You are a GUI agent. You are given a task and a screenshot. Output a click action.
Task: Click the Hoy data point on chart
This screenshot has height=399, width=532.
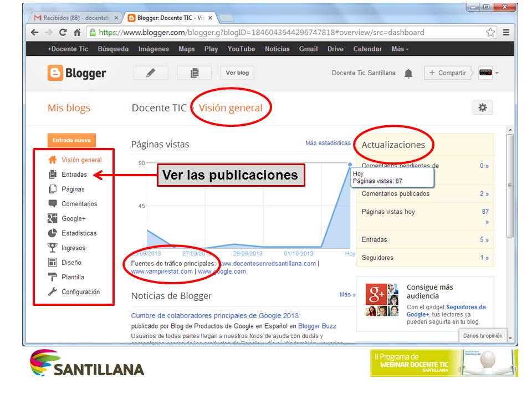(x=350, y=164)
